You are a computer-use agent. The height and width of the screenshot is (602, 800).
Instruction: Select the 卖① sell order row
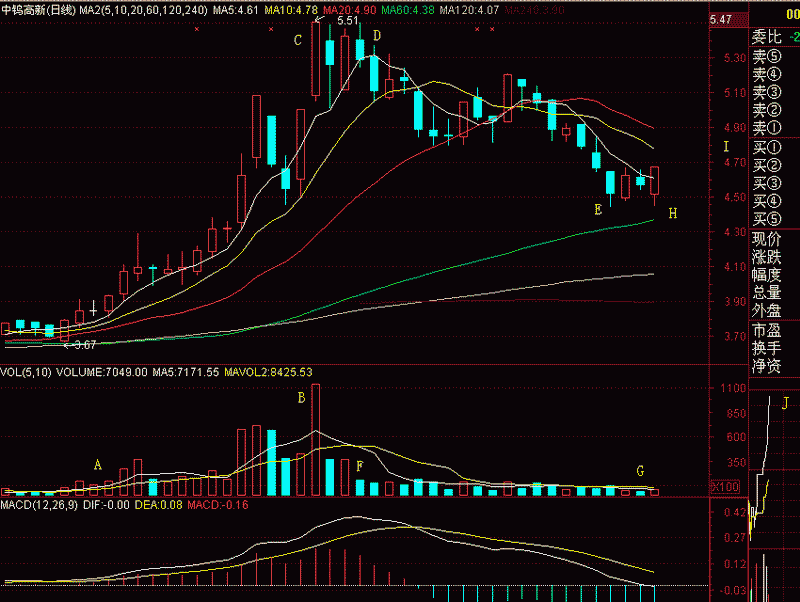click(765, 129)
